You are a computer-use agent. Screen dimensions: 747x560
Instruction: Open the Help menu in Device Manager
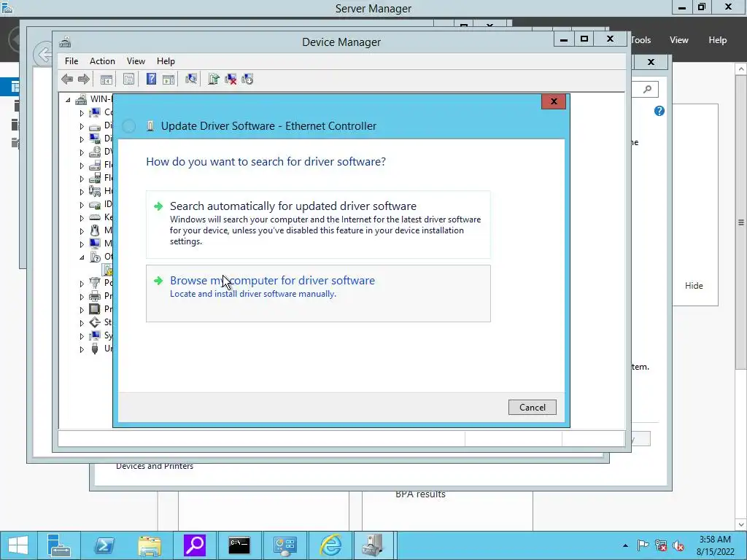pos(166,61)
